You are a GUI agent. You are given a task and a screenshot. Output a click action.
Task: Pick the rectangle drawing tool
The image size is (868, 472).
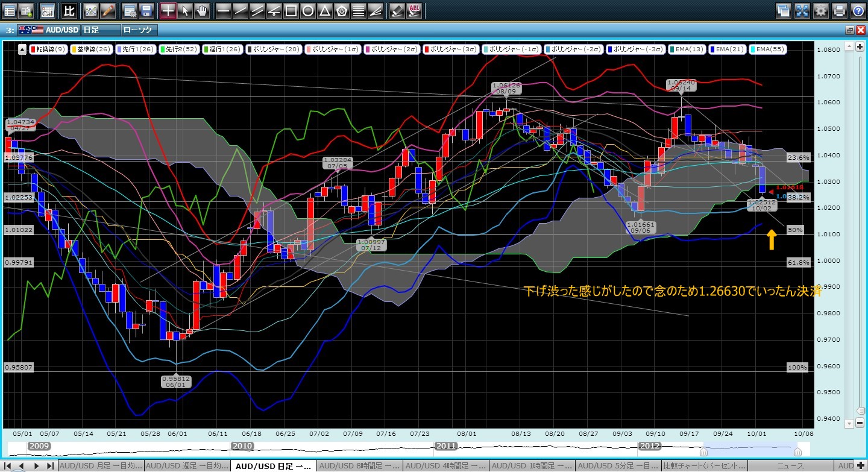tap(291, 10)
